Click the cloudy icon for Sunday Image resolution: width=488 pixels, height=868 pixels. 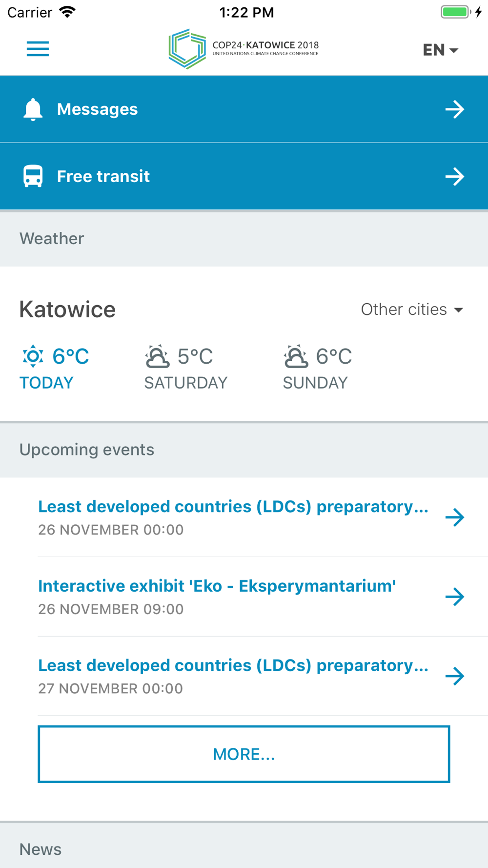pyautogui.click(x=296, y=356)
